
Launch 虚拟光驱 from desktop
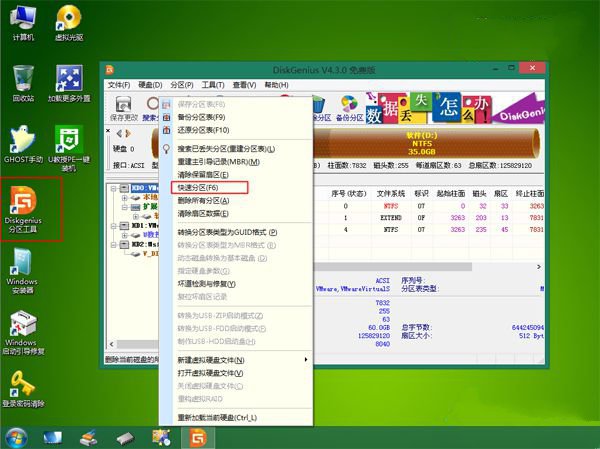point(69,23)
